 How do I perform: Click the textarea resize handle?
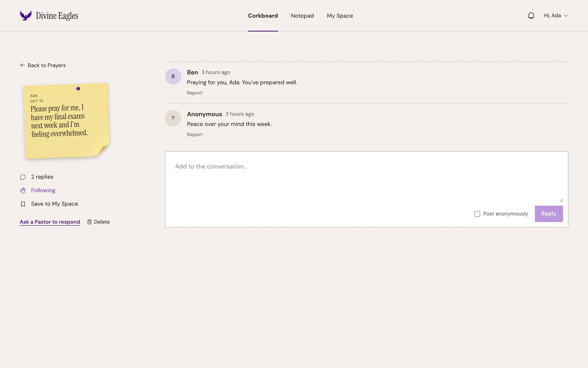pos(561,200)
